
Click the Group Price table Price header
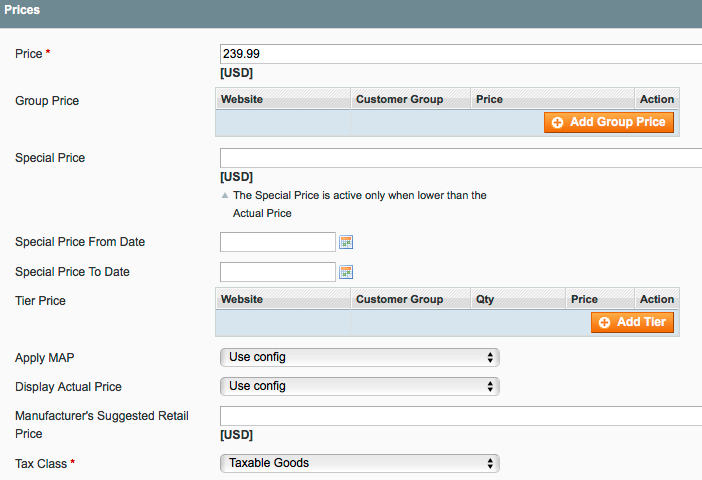click(x=552, y=99)
